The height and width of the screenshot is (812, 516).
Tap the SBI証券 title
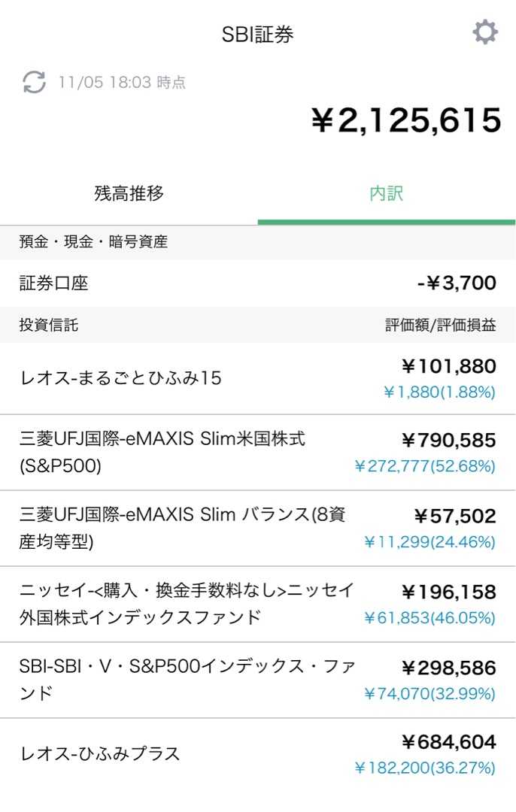[x=257, y=34]
